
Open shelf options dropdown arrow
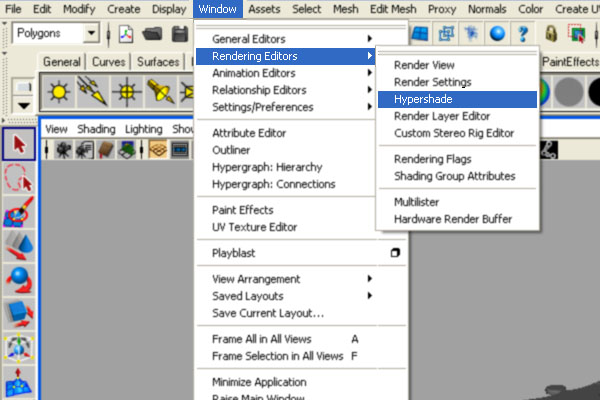pyautogui.click(x=24, y=105)
